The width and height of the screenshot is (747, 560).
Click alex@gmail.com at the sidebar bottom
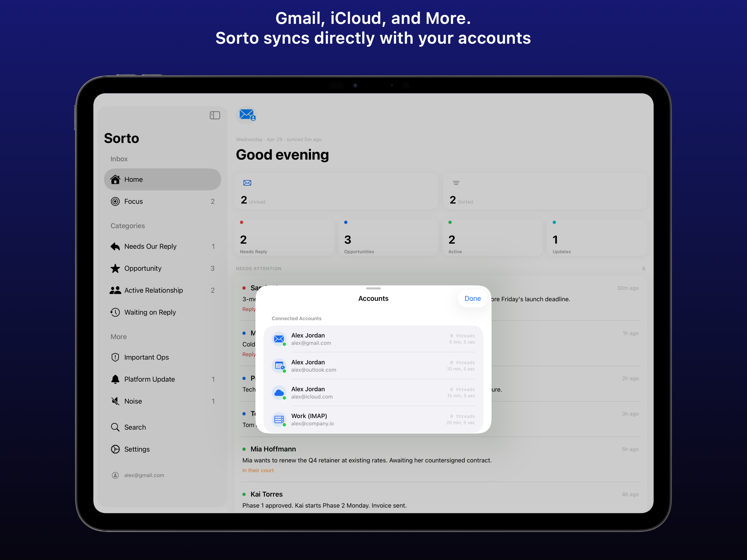tap(144, 475)
